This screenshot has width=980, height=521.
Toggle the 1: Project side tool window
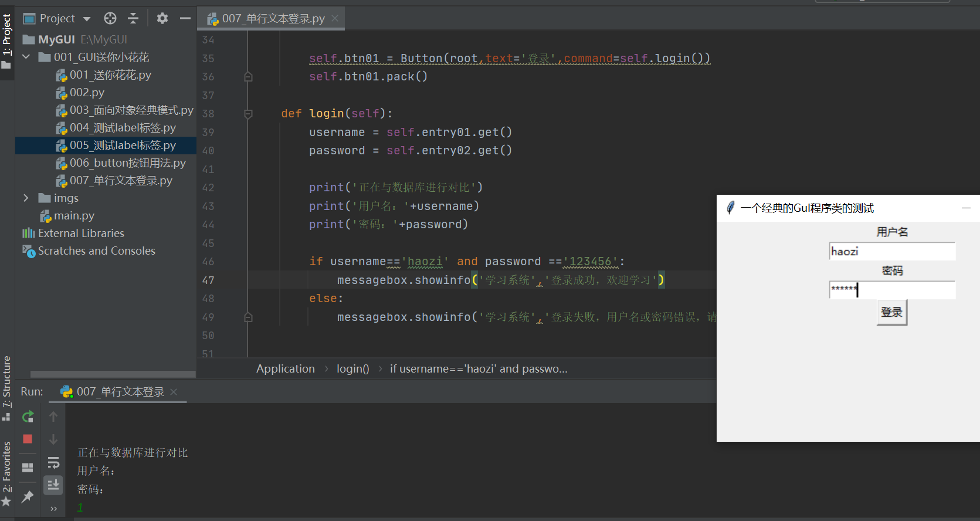(x=6, y=41)
